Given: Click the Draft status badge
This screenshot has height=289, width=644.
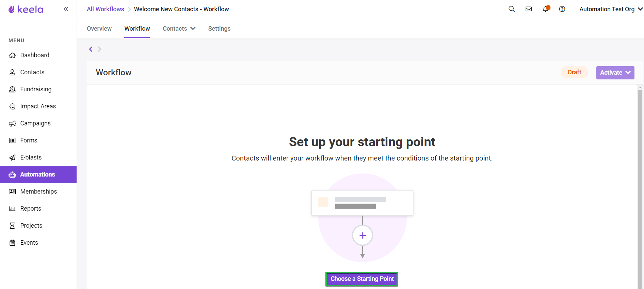Looking at the screenshot, I should pyautogui.click(x=574, y=72).
